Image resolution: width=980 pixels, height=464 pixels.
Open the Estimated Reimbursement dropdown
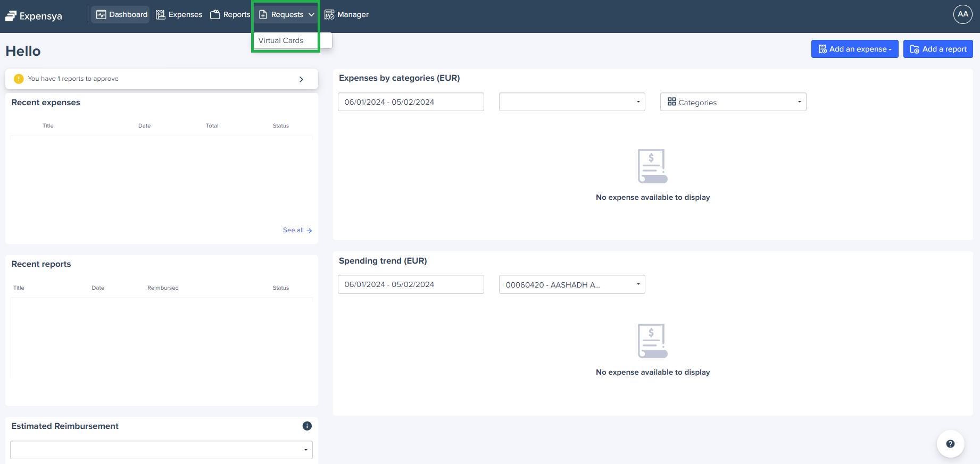click(161, 450)
